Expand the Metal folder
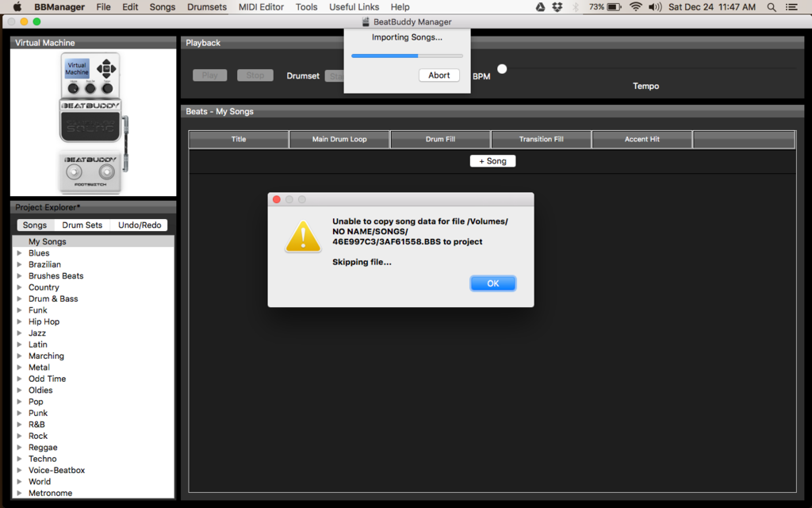812x508 pixels. tap(19, 367)
